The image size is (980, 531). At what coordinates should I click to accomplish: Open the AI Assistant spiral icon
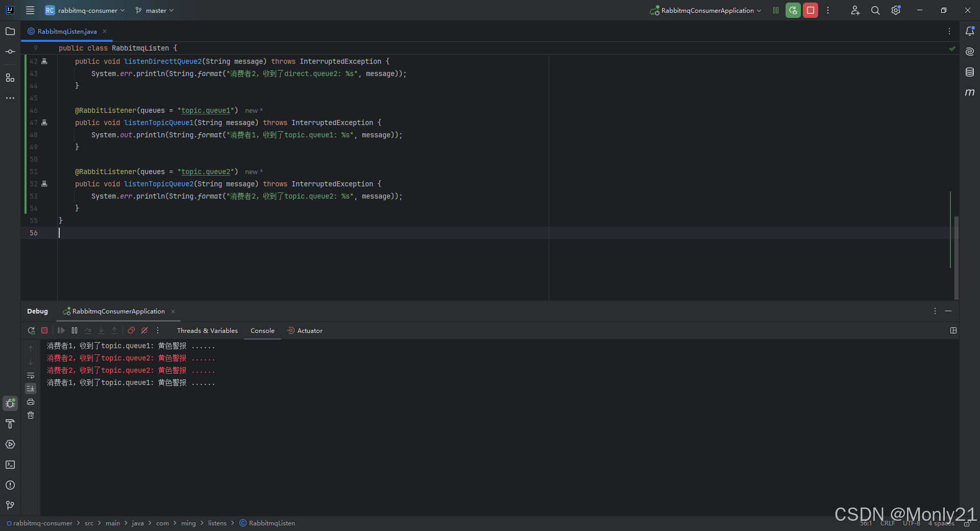pos(970,52)
